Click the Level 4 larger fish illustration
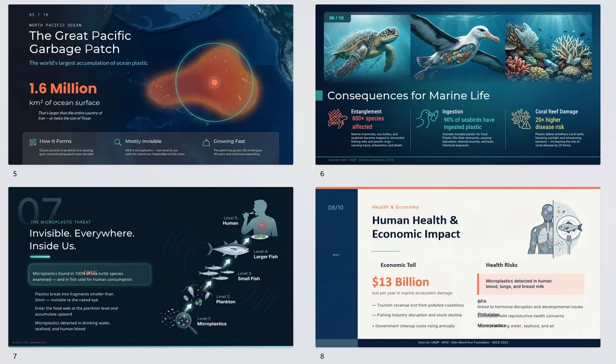 tap(228, 248)
